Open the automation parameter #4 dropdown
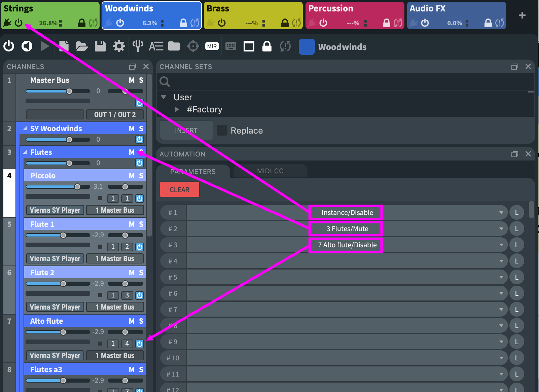The width and height of the screenshot is (539, 392). coord(501,261)
